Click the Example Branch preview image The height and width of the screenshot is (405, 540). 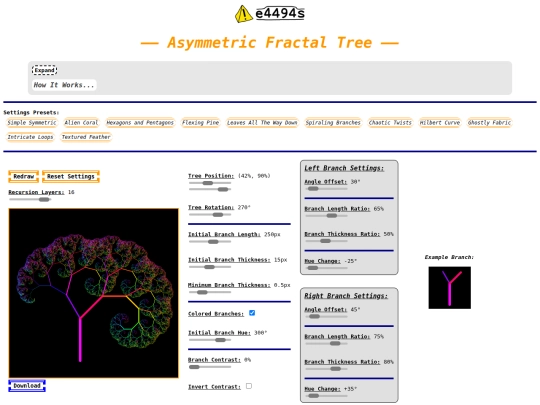(449, 288)
